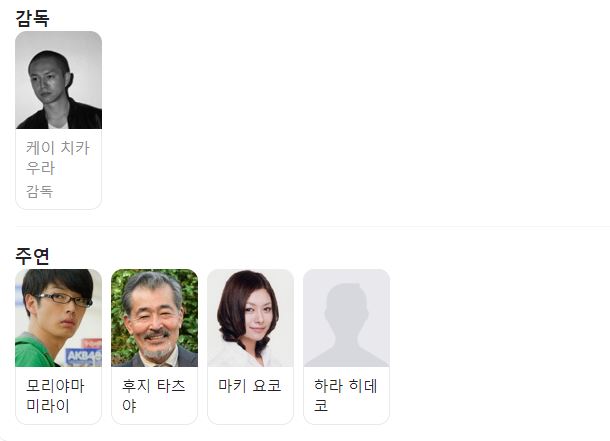
Task: Click the name 하라 히데코
Action: coord(345,396)
